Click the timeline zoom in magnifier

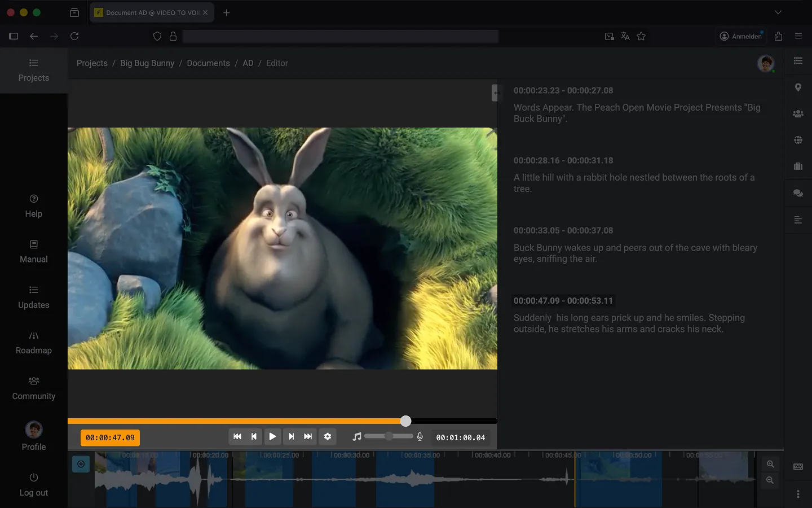(x=770, y=464)
